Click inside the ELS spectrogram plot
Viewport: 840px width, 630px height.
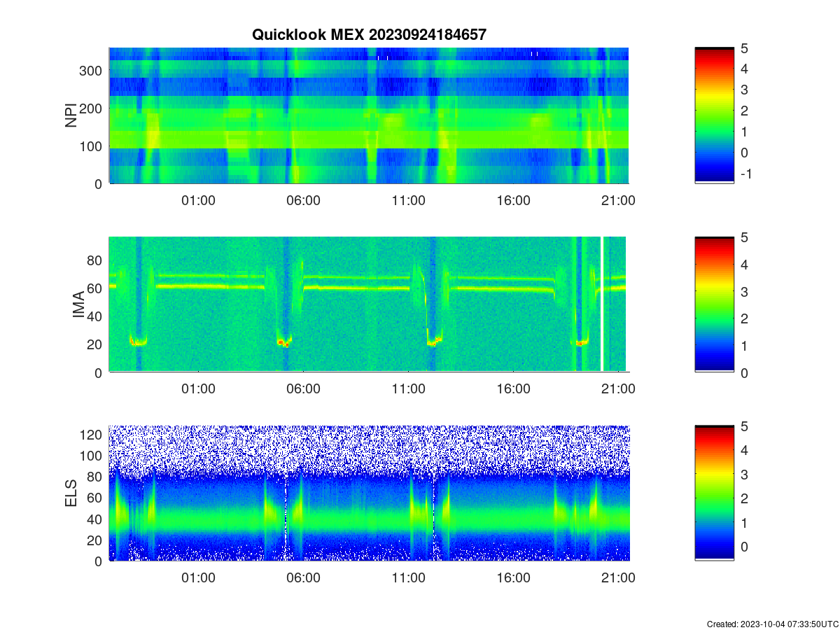pyautogui.click(x=369, y=493)
